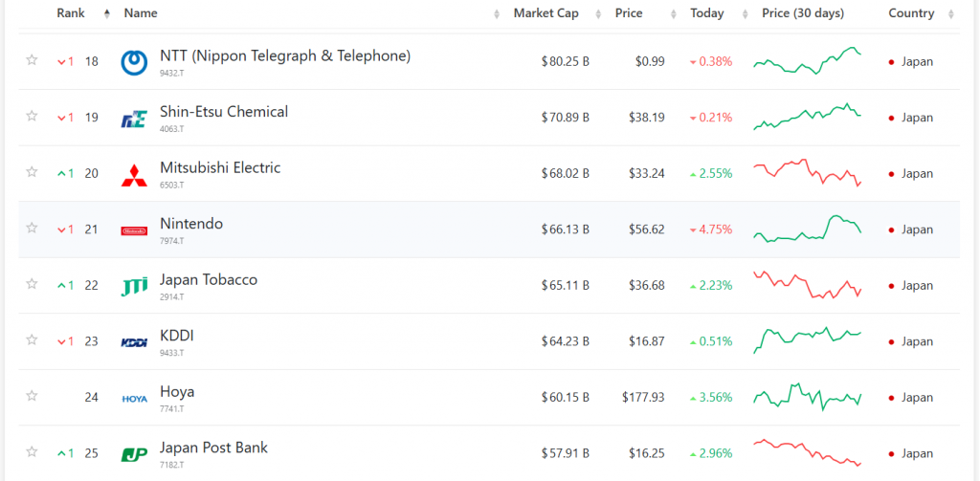Viewport: 980px width, 481px height.
Task: Click the Hoya logo icon
Action: tap(134, 398)
